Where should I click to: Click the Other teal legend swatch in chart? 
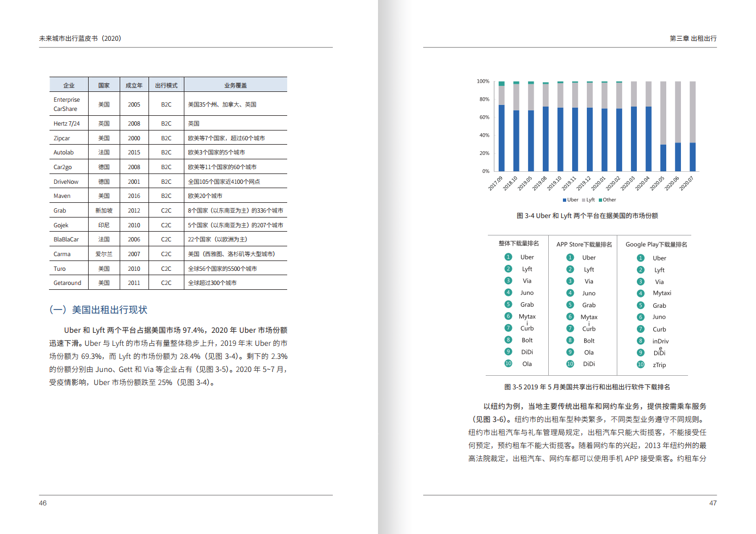pos(600,200)
